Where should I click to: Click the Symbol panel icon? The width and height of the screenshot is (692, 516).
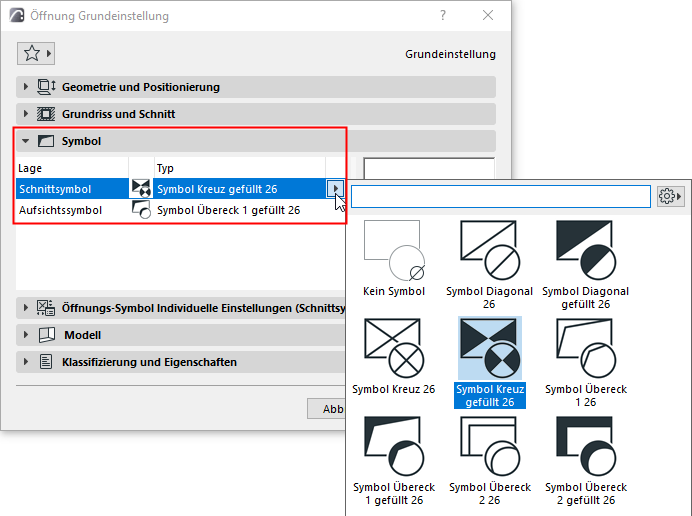pos(46,141)
